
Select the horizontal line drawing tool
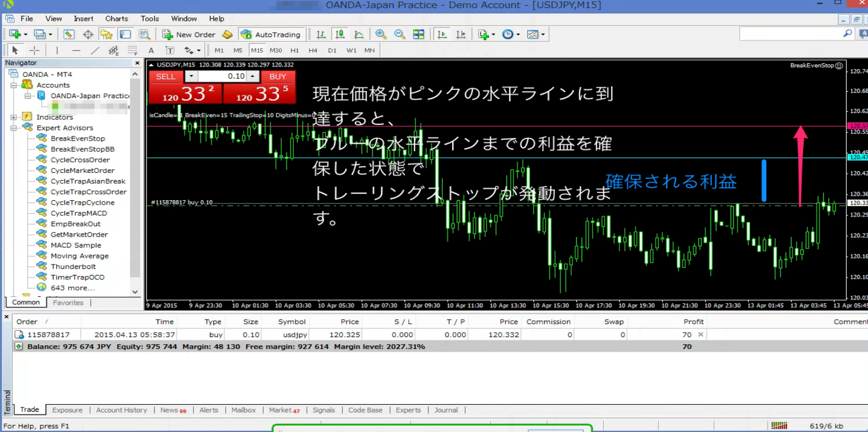(76, 50)
